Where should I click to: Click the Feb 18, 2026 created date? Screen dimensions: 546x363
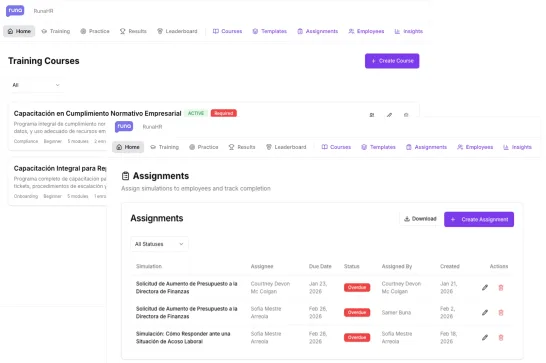[448, 338]
